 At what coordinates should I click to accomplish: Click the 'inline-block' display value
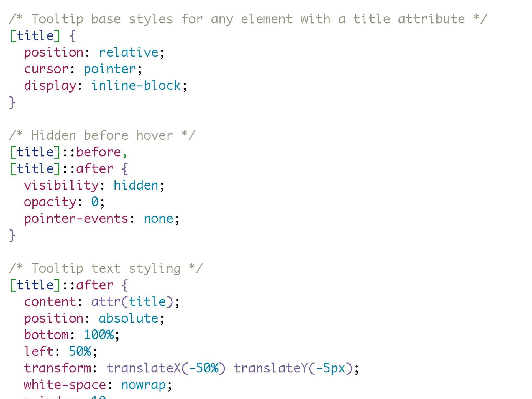(x=136, y=86)
